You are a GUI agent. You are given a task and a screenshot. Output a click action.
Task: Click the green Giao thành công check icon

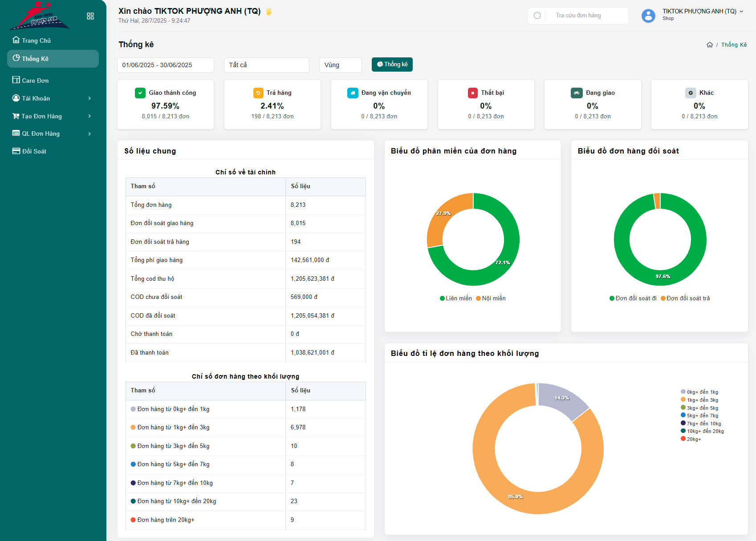(x=140, y=93)
